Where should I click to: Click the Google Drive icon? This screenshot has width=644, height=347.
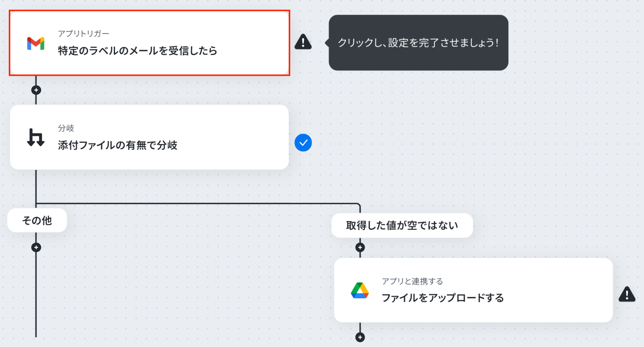360,290
